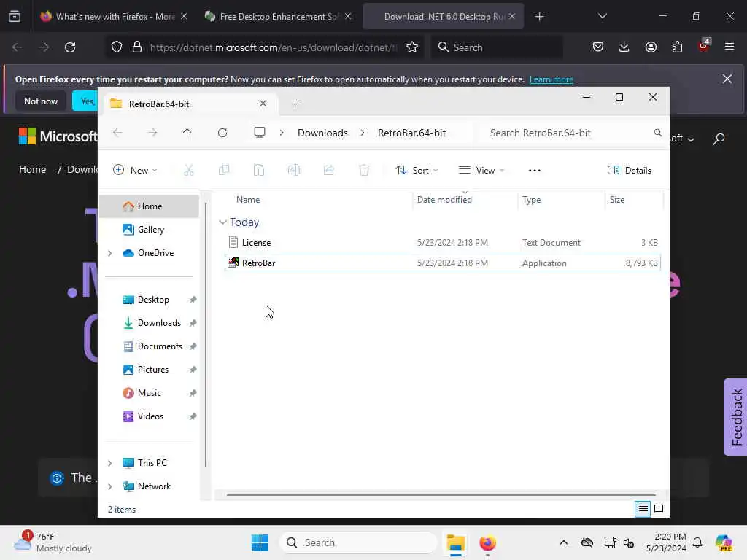The height and width of the screenshot is (560, 747).
Task: Select the License text document
Action: 442,242
